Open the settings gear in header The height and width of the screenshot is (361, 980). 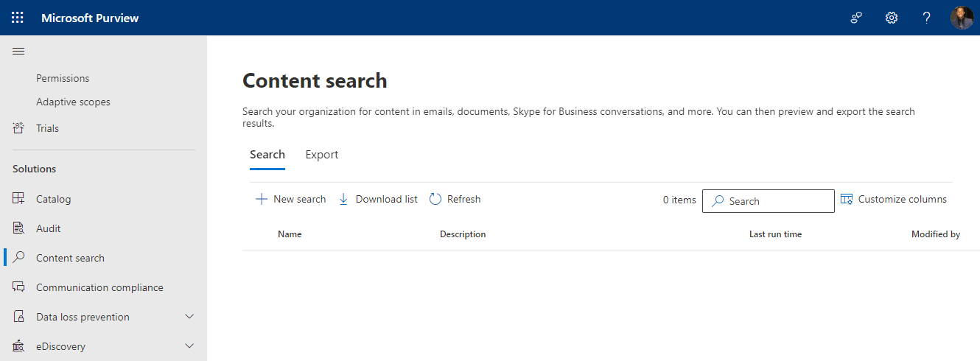coord(892,18)
